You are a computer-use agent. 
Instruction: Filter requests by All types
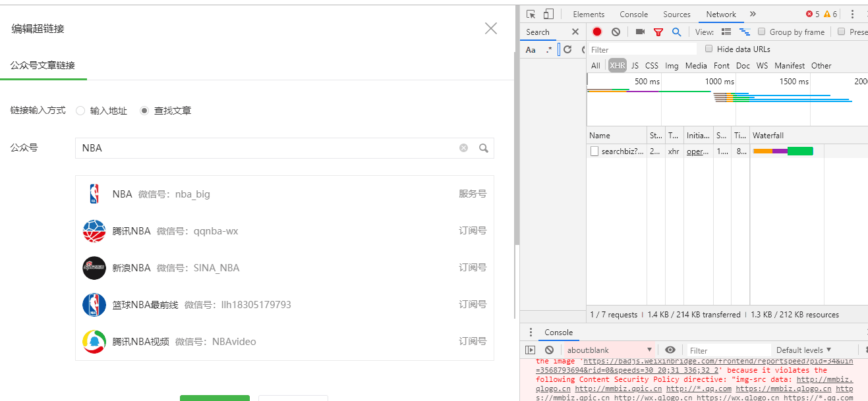coord(596,66)
